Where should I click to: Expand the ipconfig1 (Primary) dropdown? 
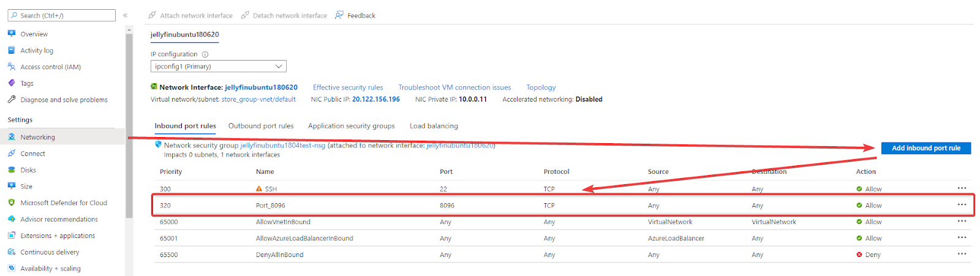tap(218, 66)
